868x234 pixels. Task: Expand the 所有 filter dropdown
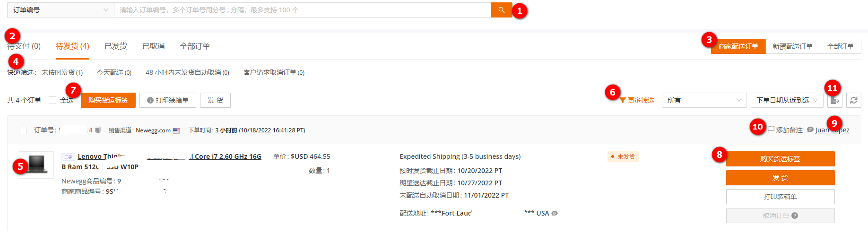[703, 100]
